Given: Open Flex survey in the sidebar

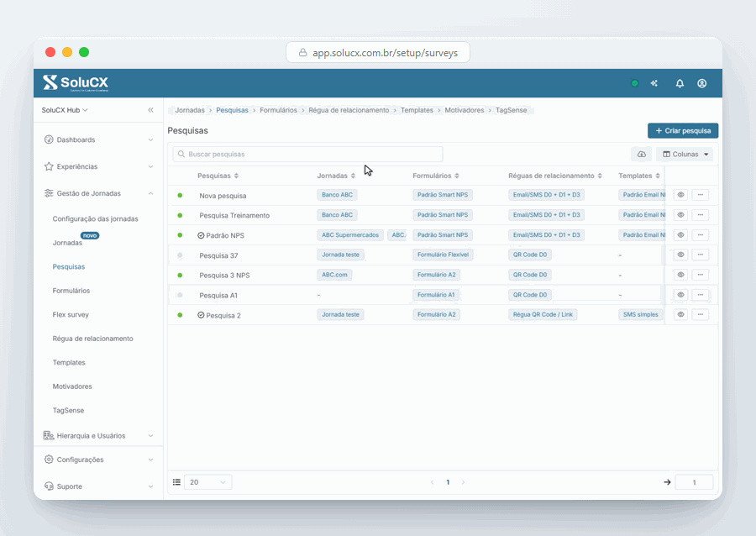Looking at the screenshot, I should (71, 315).
